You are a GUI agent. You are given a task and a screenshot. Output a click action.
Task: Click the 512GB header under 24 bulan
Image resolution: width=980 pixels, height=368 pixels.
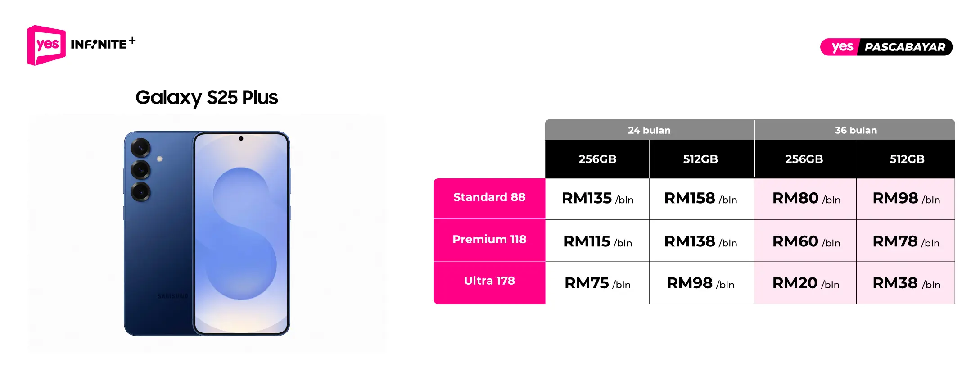(700, 159)
